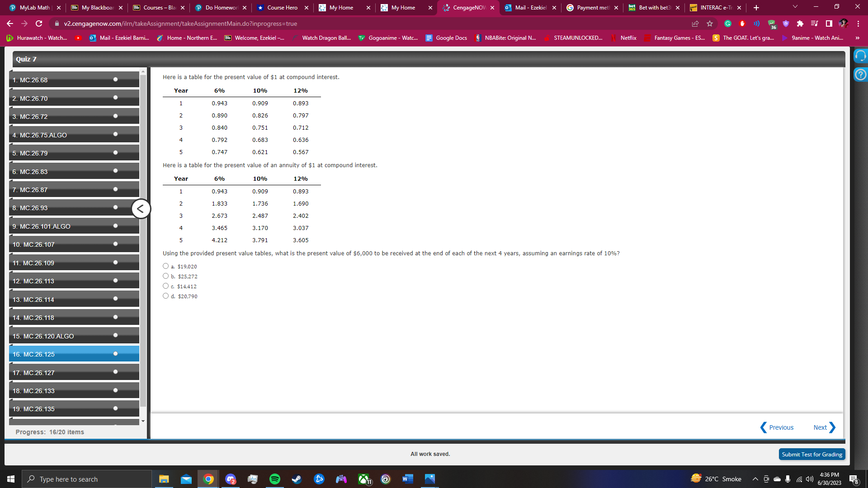The height and width of the screenshot is (488, 868).
Task: Click Submit Test for Grading
Action: point(812,454)
